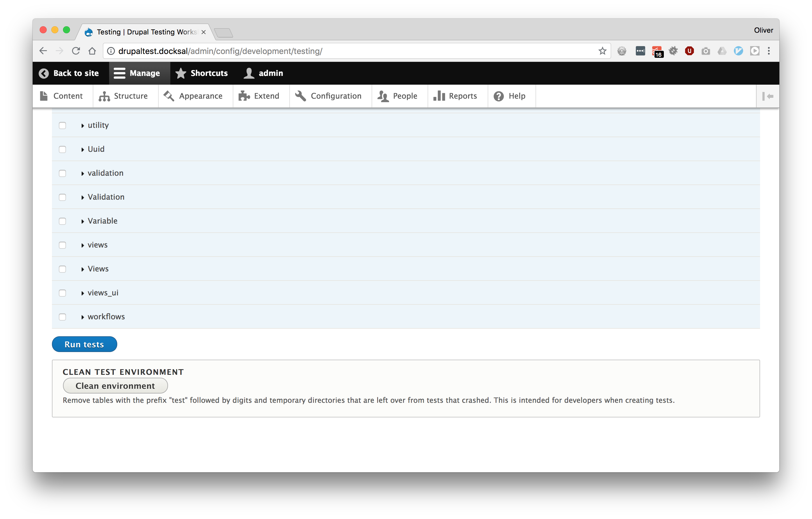Click the uBlock red shield extension icon
Image resolution: width=812 pixels, height=519 pixels.
689,51
